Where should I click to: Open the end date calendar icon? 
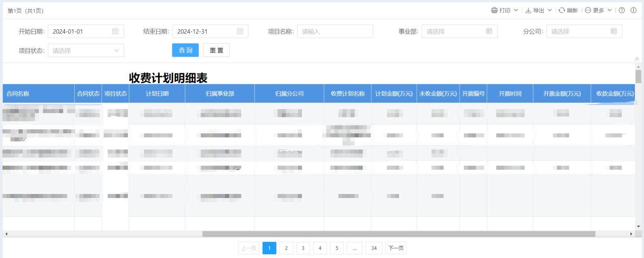click(x=240, y=31)
